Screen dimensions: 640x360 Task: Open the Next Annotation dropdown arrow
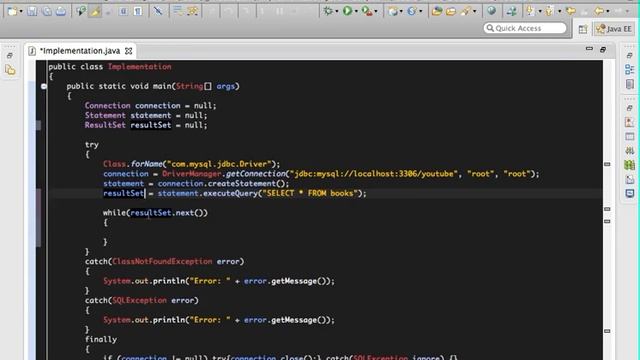tap(540, 11)
